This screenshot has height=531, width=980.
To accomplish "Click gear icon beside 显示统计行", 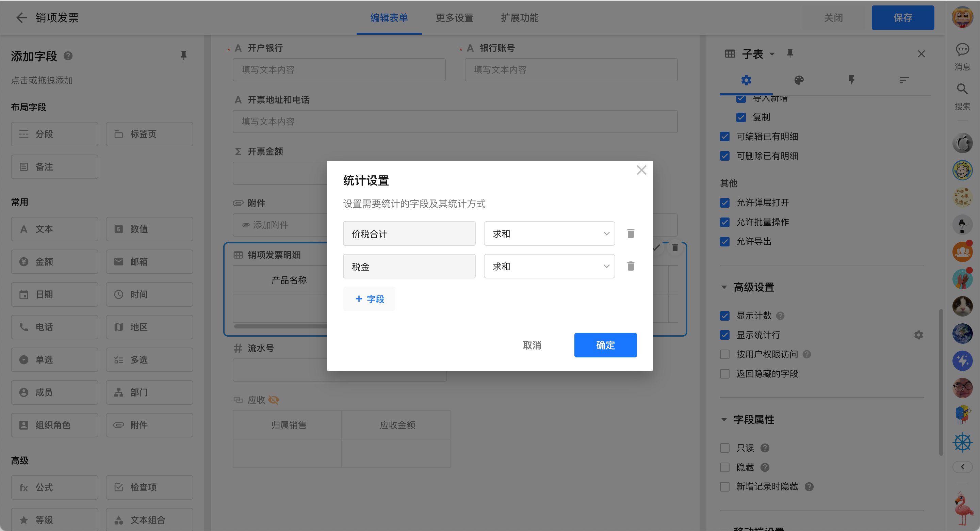I will (918, 335).
